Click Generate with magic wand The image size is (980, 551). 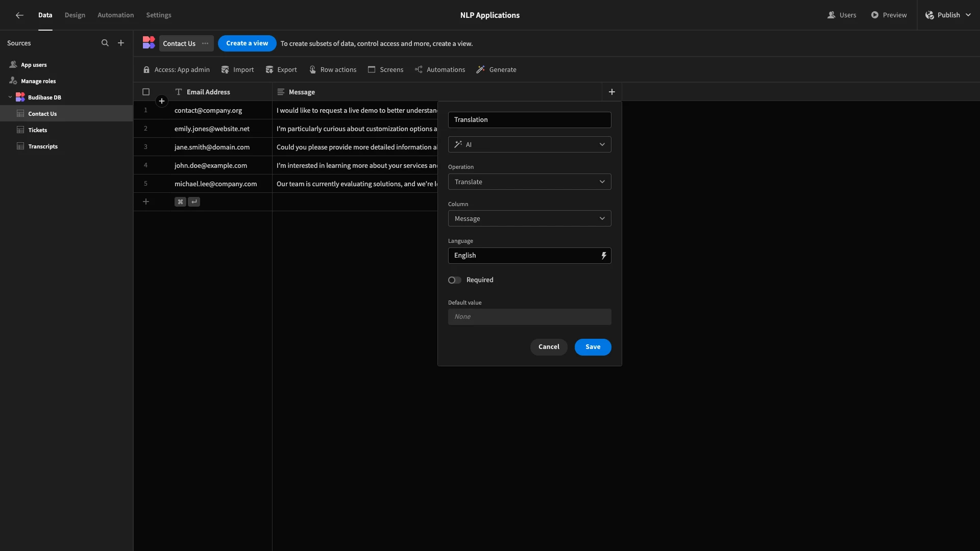[496, 70]
